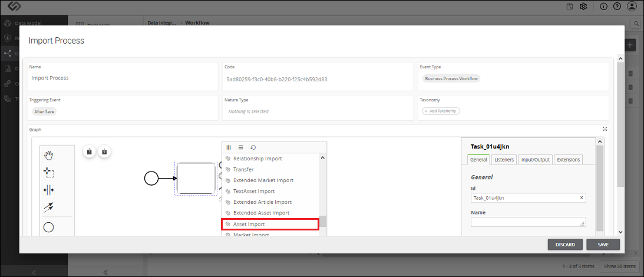This screenshot has height=277, width=644.
Task: Click the Workflow breadcrumb behind dialog
Action: [197, 22]
